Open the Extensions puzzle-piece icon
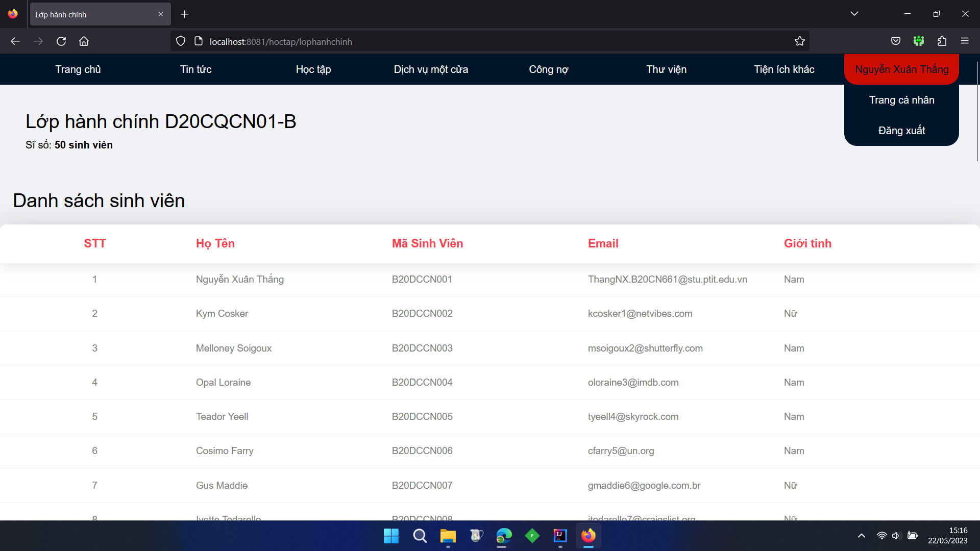Viewport: 980px width, 551px height. point(942,41)
